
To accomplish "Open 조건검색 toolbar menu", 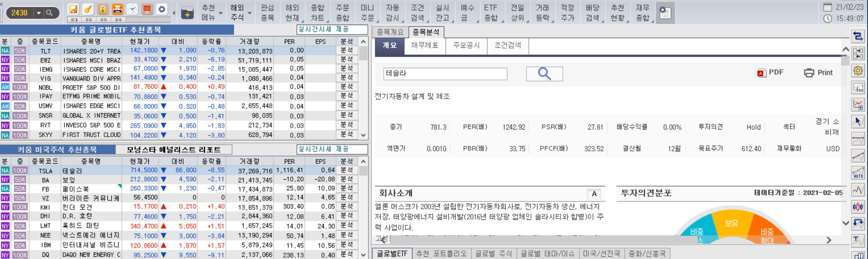I will [417, 13].
